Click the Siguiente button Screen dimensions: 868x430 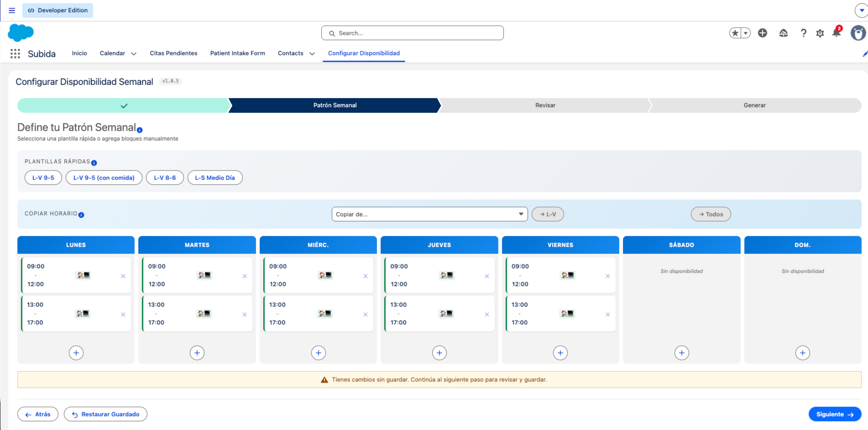pos(835,414)
